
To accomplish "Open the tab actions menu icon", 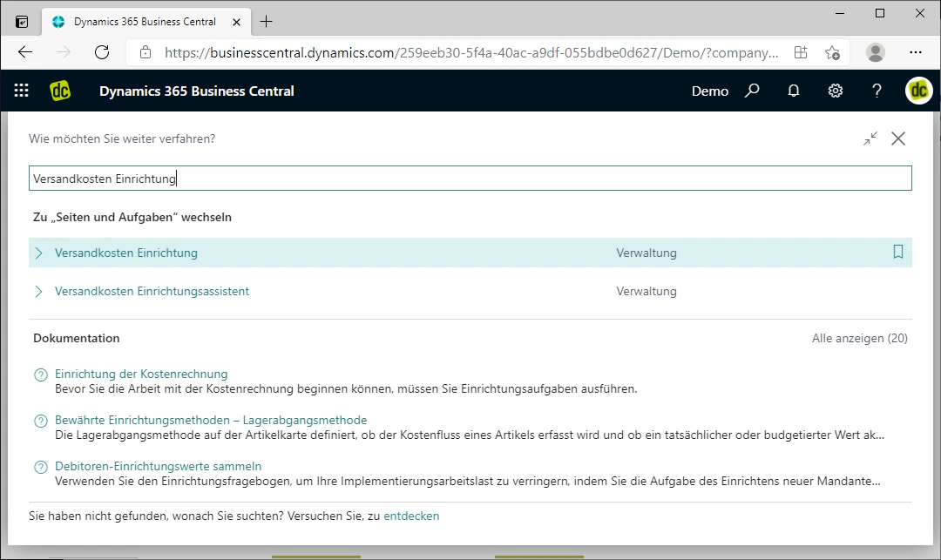I will [x=22, y=22].
